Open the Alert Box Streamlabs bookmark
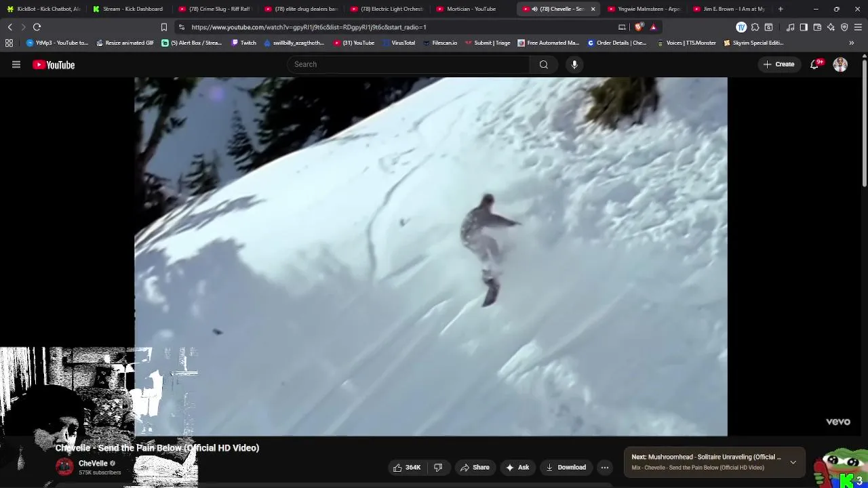The width and height of the screenshot is (868, 488). pyautogui.click(x=192, y=43)
